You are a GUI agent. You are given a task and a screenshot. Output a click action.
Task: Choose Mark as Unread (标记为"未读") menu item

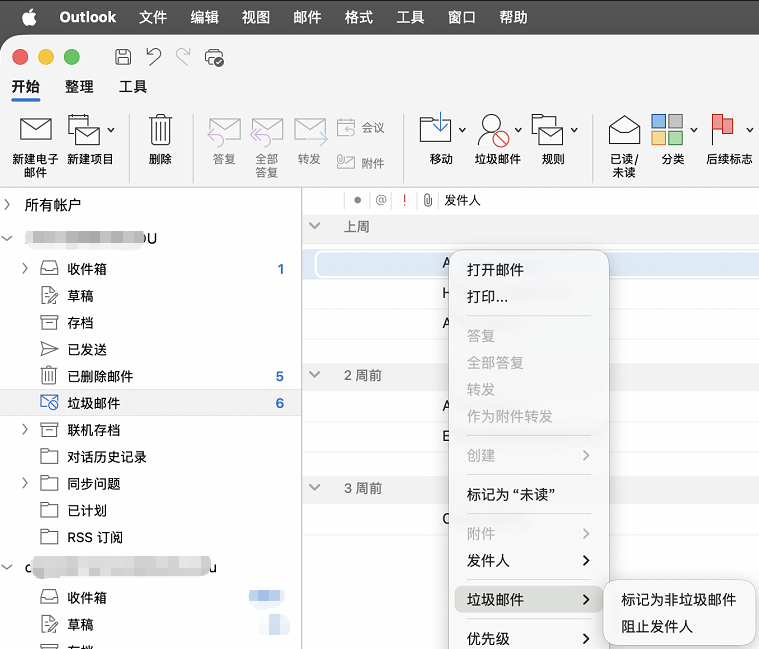511,495
